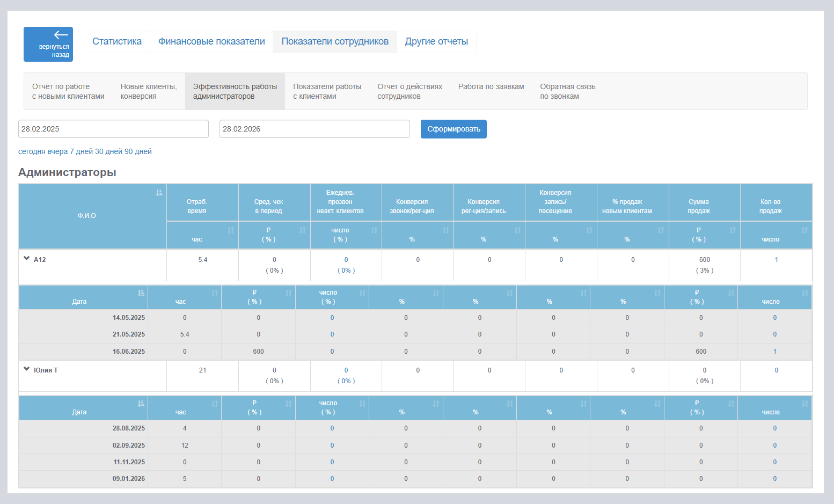Image resolution: width=834 pixels, height=504 pixels.
Task: Go to Работа по заявкам subtab
Action: click(491, 86)
